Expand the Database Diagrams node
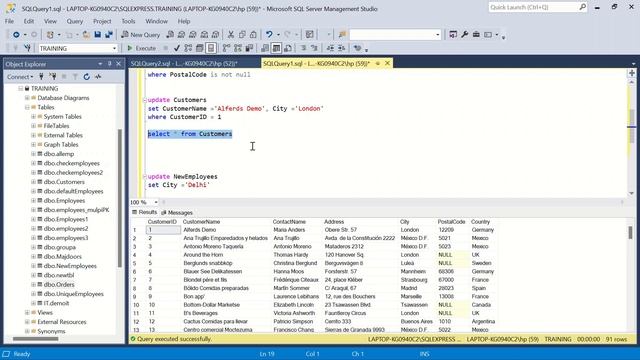The height and width of the screenshot is (360, 640). tap(27, 98)
